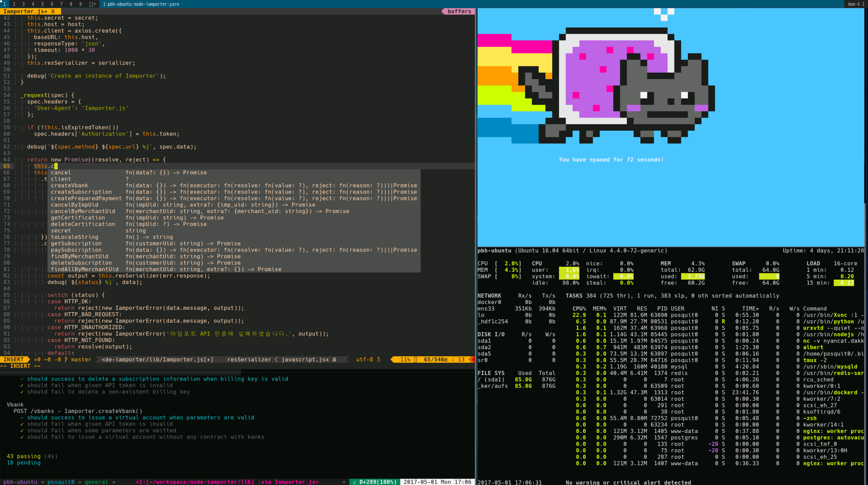
Task: Select the buffers tab in the top right of vim
Action: click(x=459, y=11)
